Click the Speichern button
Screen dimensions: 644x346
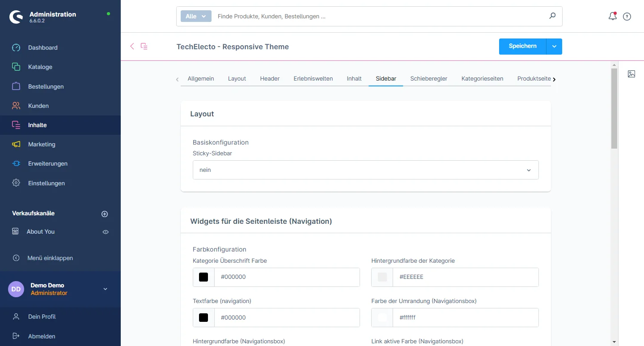(522, 47)
